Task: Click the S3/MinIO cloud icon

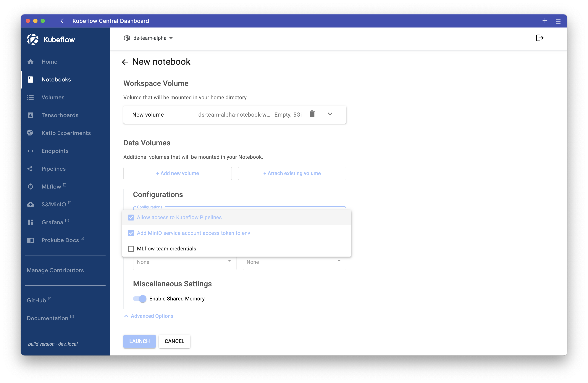Action: pos(30,204)
